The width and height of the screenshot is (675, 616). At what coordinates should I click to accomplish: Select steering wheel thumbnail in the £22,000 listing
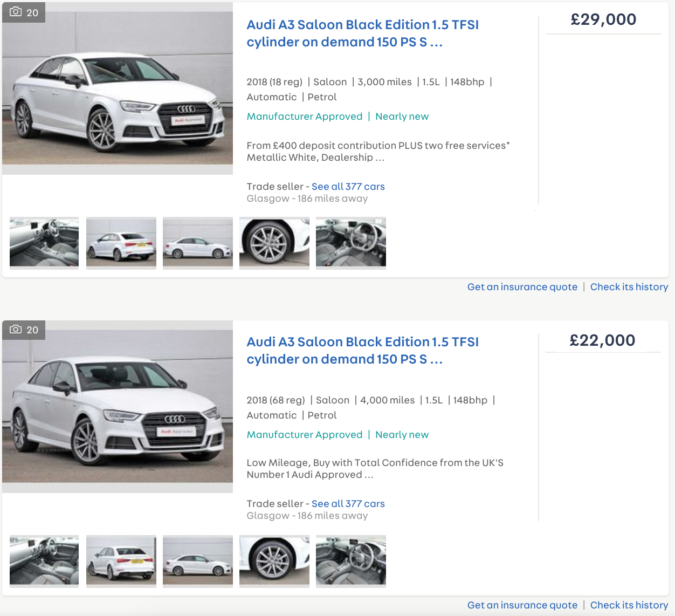click(x=351, y=562)
